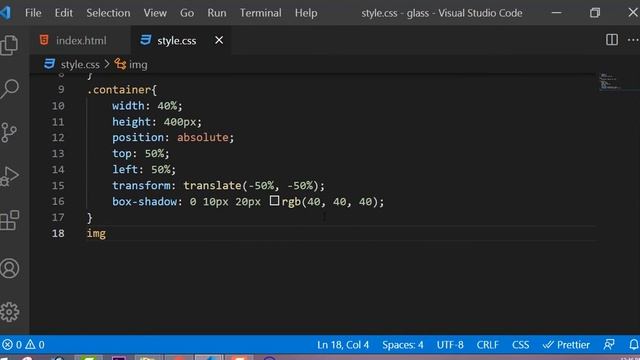
Task: Click line number 12 in gutter
Action: (x=58, y=138)
